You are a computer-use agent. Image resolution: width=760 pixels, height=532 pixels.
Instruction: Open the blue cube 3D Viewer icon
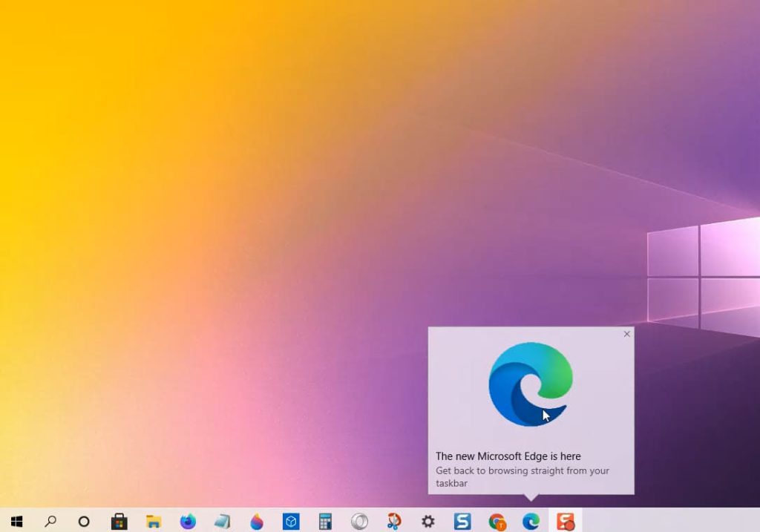point(291,521)
